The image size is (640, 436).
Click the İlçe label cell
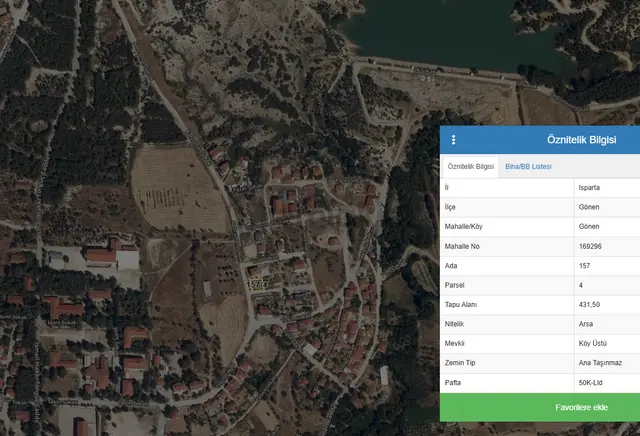click(x=507, y=207)
